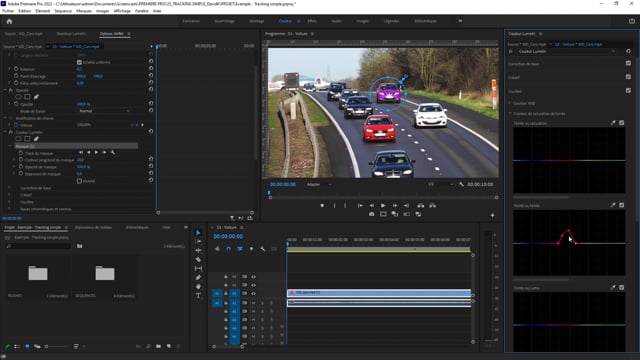Draw free bezier mask under Couleur Lumetri
The image size is (640, 360).
pyautogui.click(x=36, y=139)
